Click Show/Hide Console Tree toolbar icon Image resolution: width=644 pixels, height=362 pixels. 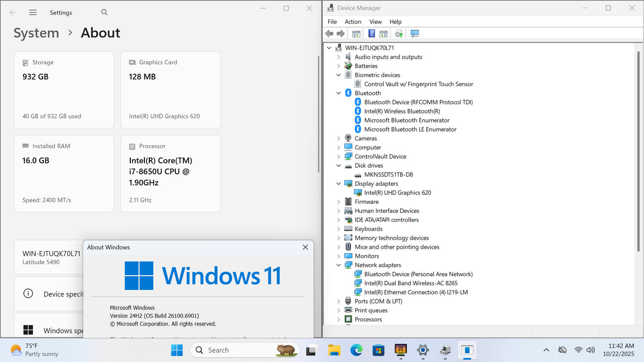(x=356, y=34)
